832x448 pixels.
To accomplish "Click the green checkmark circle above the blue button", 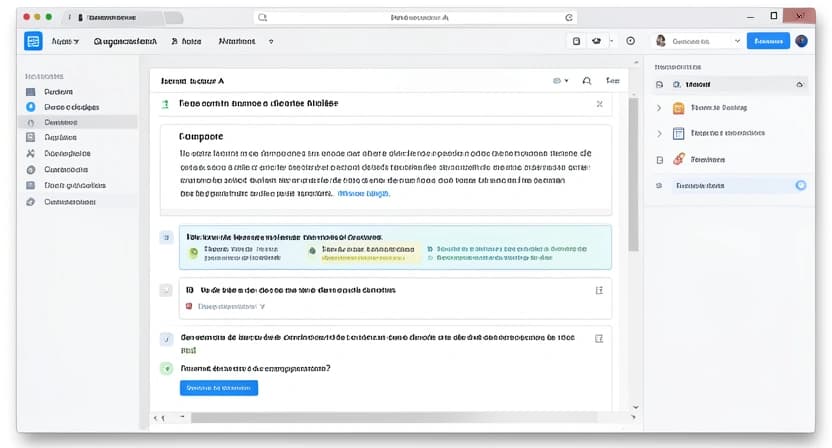I will coord(167,368).
